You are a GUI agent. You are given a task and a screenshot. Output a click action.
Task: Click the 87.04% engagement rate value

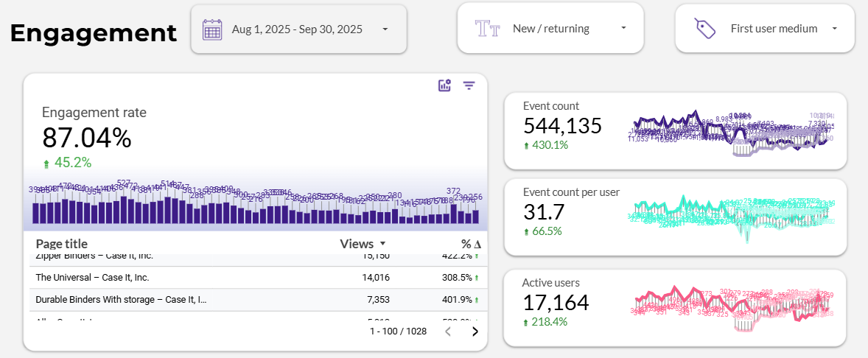[x=87, y=138]
